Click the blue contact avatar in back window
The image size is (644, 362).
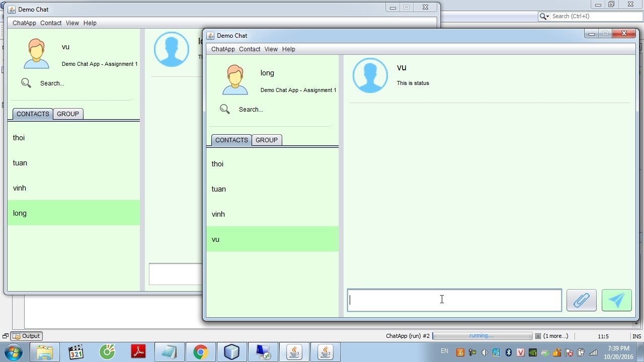click(x=172, y=49)
